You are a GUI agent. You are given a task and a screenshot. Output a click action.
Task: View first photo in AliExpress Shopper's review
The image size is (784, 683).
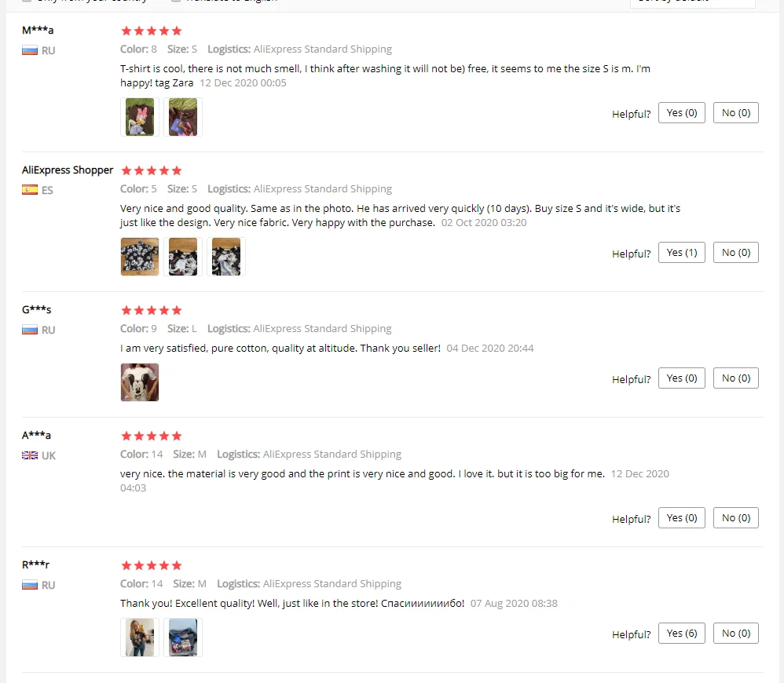[140, 257]
